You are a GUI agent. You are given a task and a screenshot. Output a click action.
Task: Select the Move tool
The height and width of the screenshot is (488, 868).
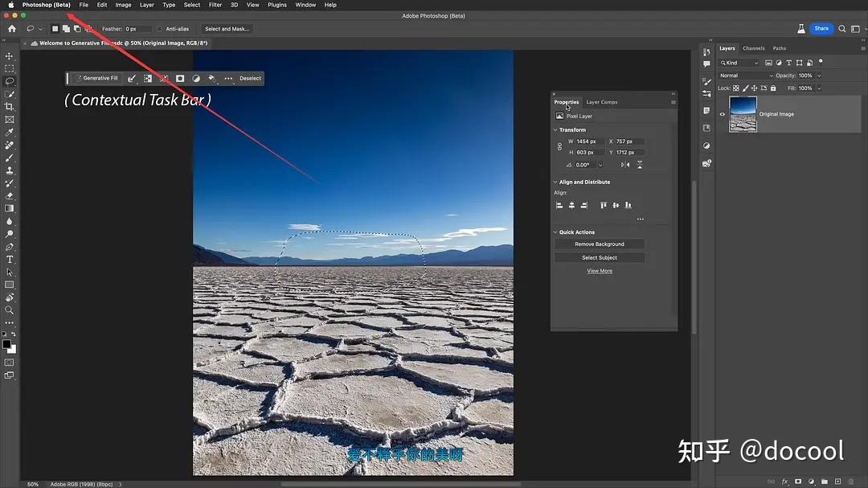coord(10,56)
